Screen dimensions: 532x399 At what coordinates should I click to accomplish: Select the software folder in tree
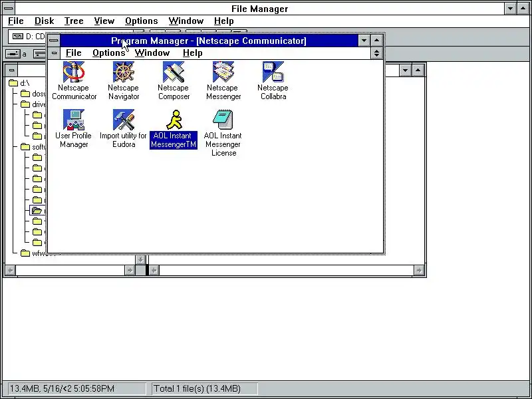pos(33,147)
